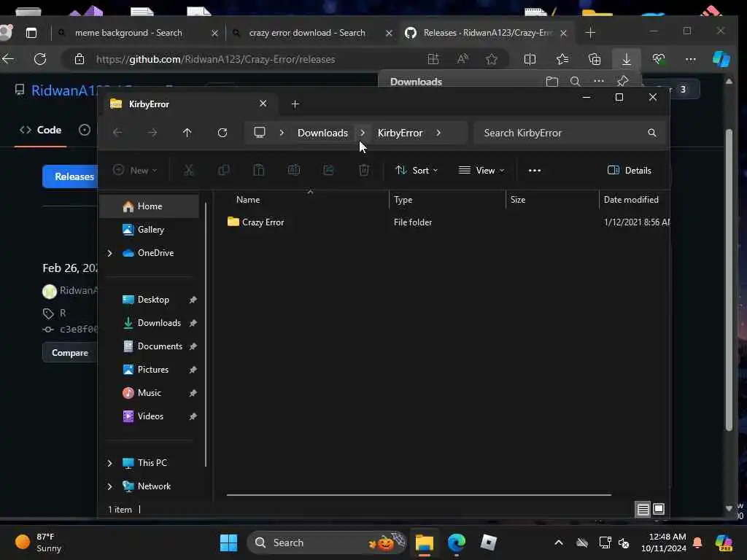
Task: Click the magnifier icon in Search KirbyError box
Action: pyautogui.click(x=651, y=133)
